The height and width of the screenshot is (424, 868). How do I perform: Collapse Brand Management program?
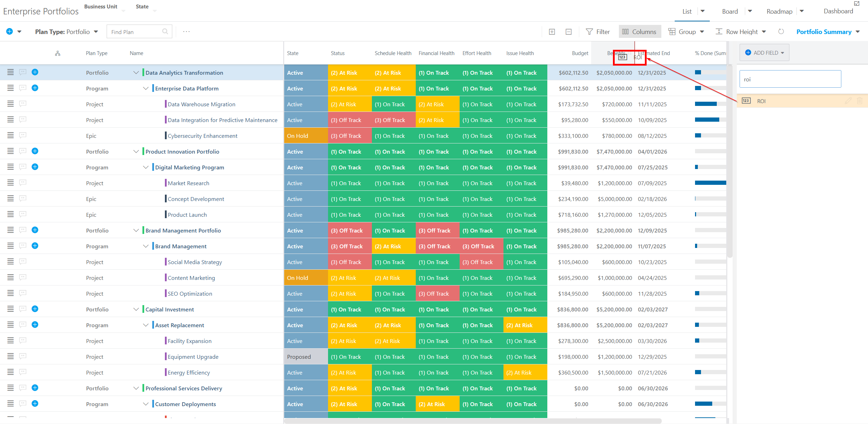tap(146, 246)
